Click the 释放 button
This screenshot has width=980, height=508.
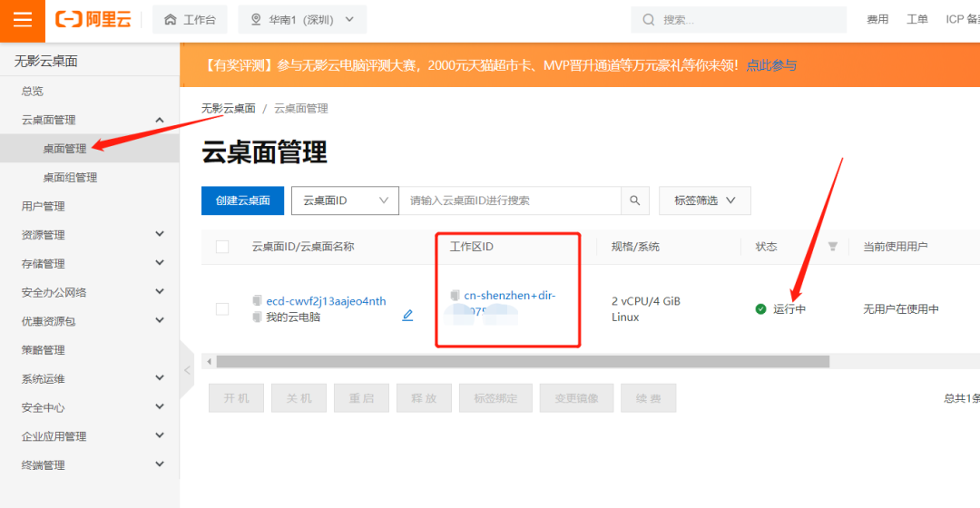pos(424,398)
